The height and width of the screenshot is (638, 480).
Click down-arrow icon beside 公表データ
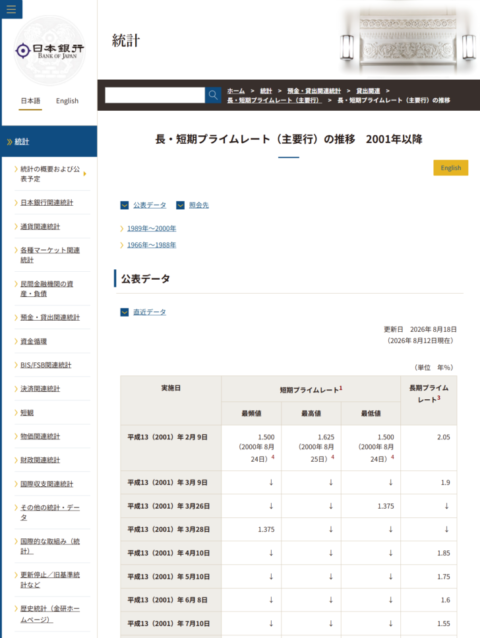click(x=124, y=205)
